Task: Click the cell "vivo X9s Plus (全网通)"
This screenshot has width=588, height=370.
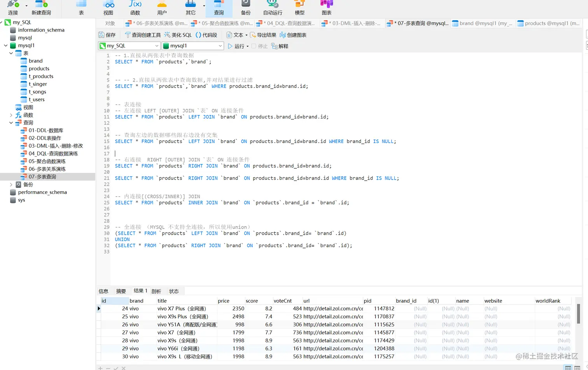Action: coord(186,317)
